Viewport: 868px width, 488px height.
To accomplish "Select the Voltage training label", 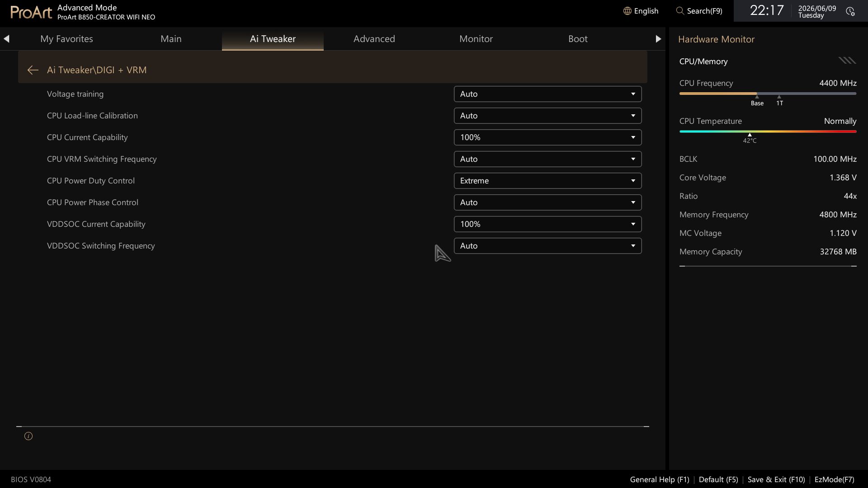I will pyautogui.click(x=75, y=94).
